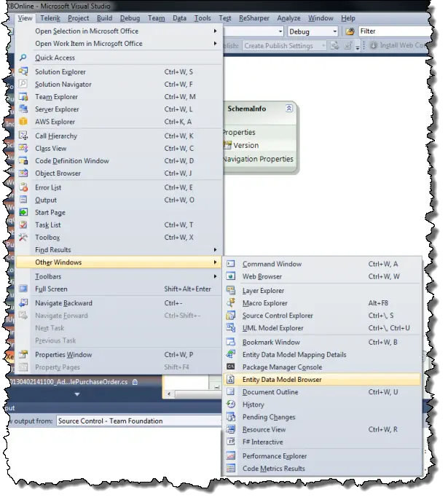Open the Source Control - Team Foundation output dropdown
This screenshot has width=448, height=500.
(x=139, y=421)
